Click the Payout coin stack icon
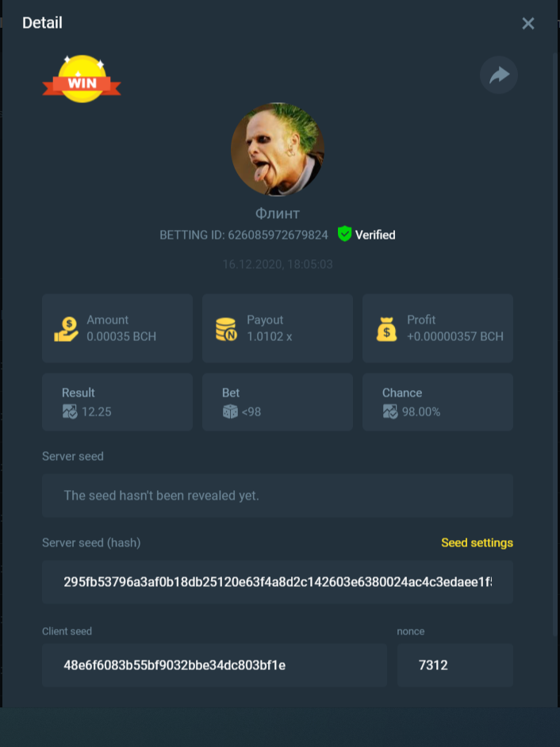The width and height of the screenshot is (560, 747). coord(226,329)
